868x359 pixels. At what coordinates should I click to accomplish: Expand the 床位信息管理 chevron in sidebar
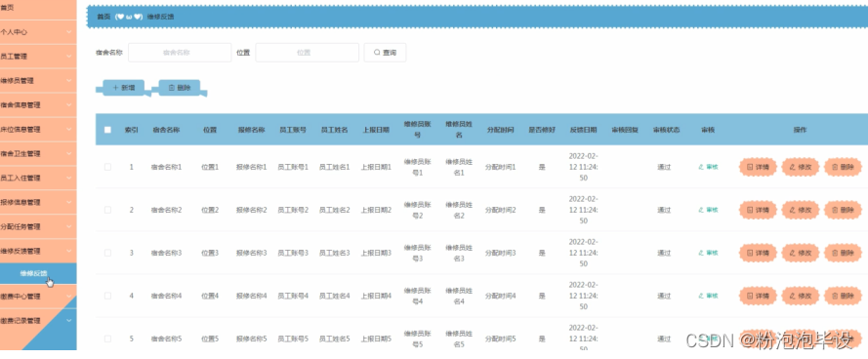click(x=68, y=130)
